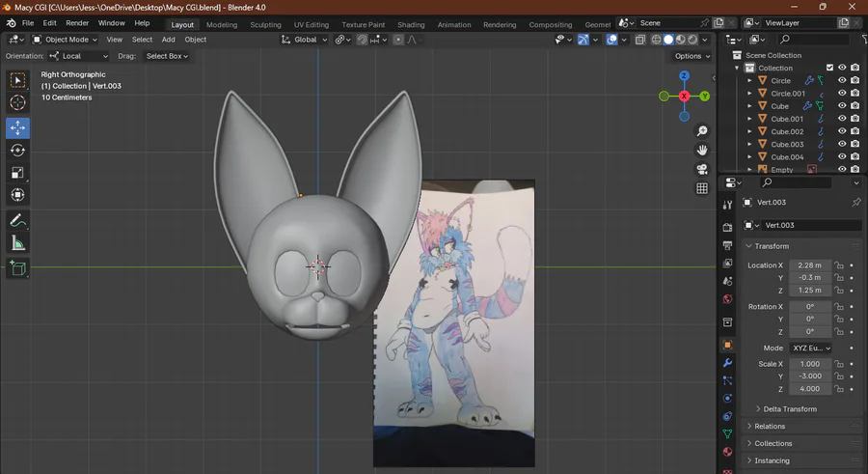868x474 pixels.
Task: Select Material Preview shading mode
Action: coord(680,40)
